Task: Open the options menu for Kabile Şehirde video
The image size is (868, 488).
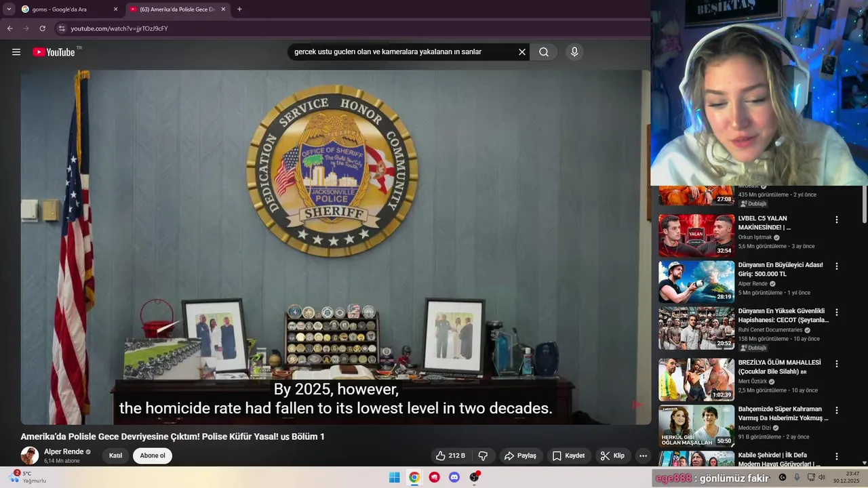Action: [x=837, y=456]
